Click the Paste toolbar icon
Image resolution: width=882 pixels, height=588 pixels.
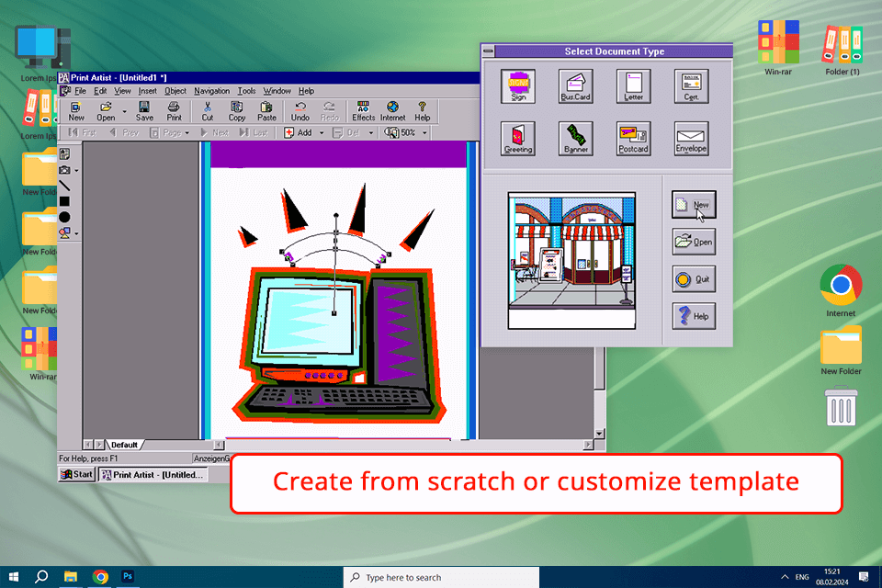[266, 111]
